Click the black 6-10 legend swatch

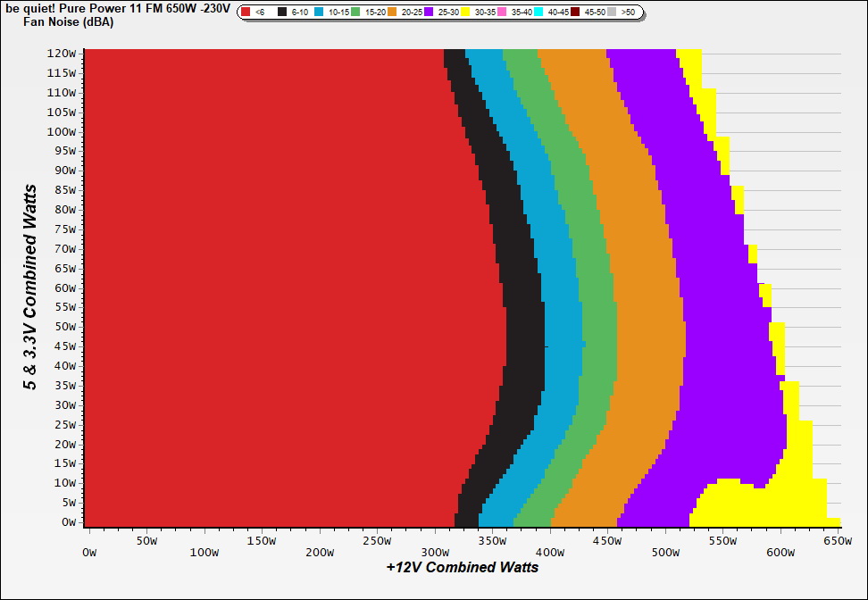click(283, 12)
